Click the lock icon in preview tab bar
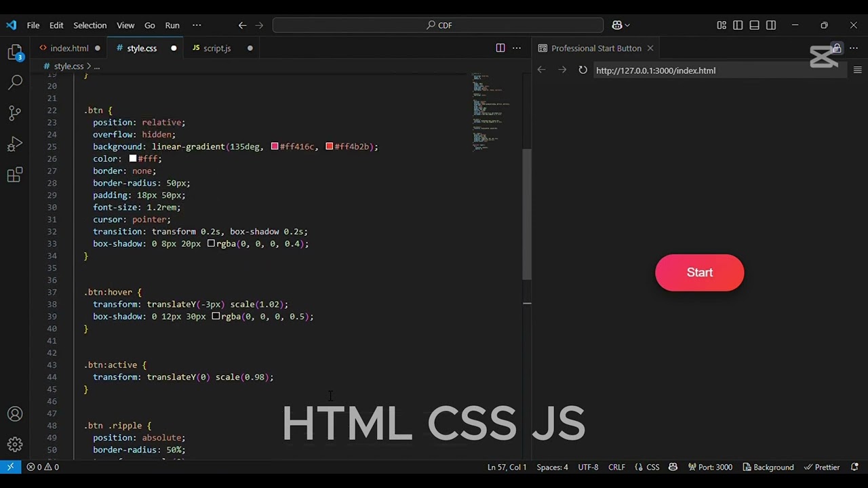Screen dimensions: 868x488 click(837, 49)
